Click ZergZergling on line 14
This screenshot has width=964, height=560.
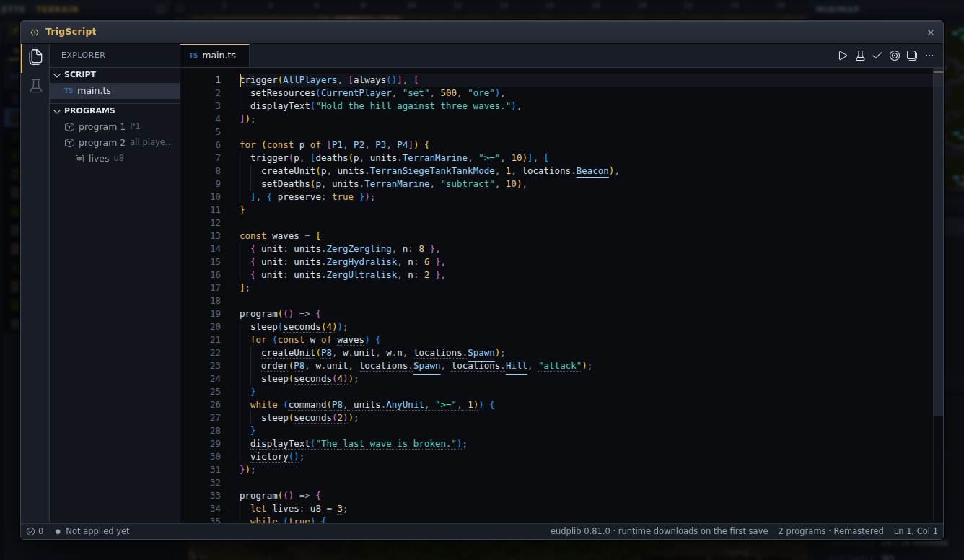[359, 249]
